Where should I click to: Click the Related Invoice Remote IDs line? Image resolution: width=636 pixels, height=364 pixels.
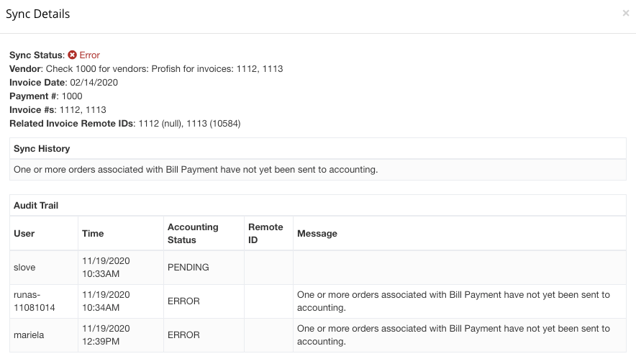125,124
